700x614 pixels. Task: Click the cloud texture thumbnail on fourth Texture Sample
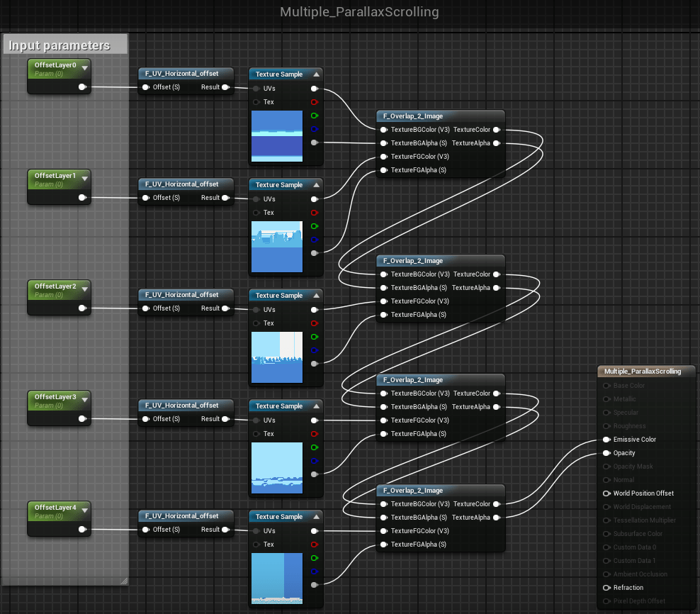click(277, 467)
